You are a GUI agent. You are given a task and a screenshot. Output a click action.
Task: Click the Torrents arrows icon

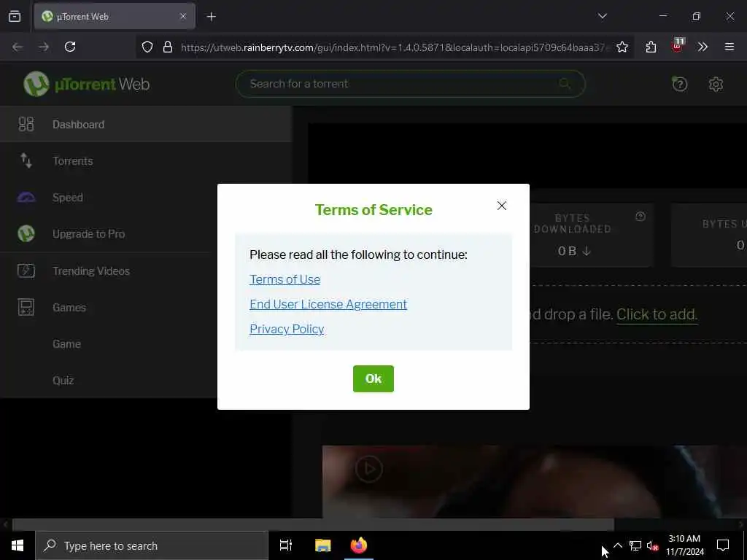(26, 161)
